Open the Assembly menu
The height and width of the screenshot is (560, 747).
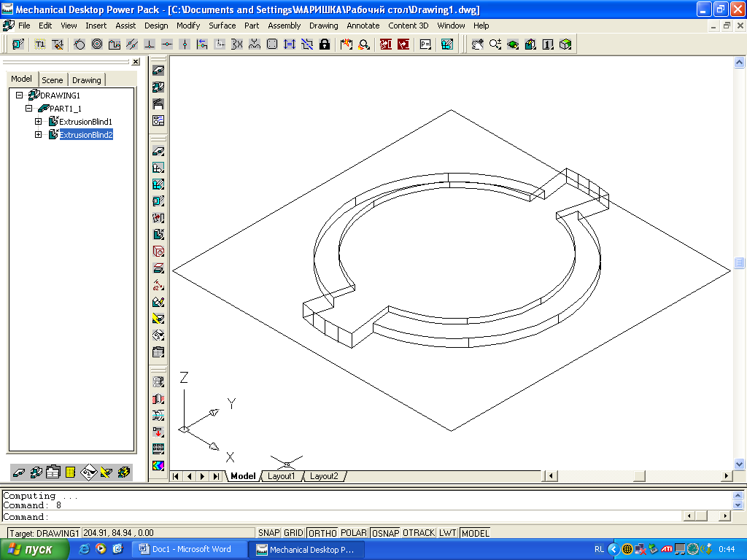(284, 26)
